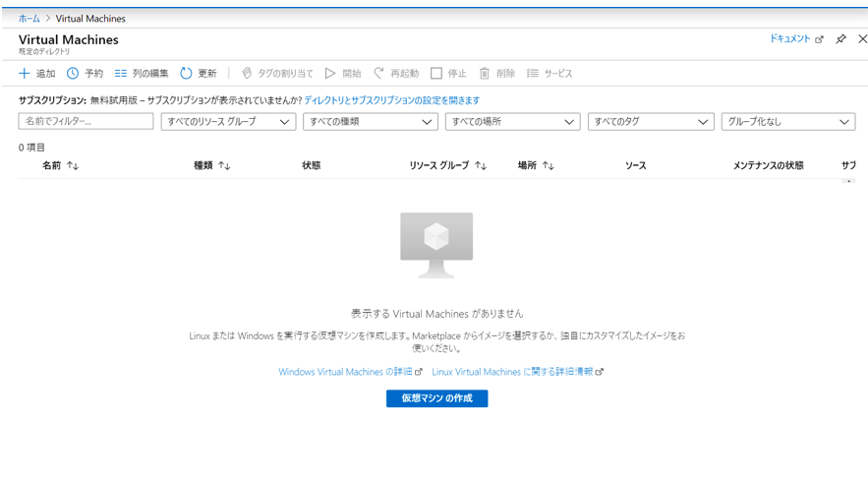The width and height of the screenshot is (868, 483).
Task: Click the ソース column header
Action: pos(635,165)
